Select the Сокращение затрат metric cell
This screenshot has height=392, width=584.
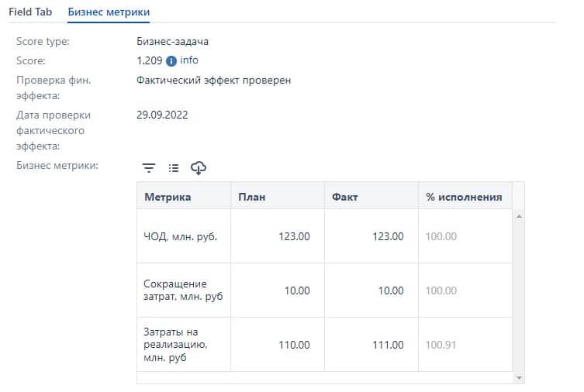click(x=181, y=291)
